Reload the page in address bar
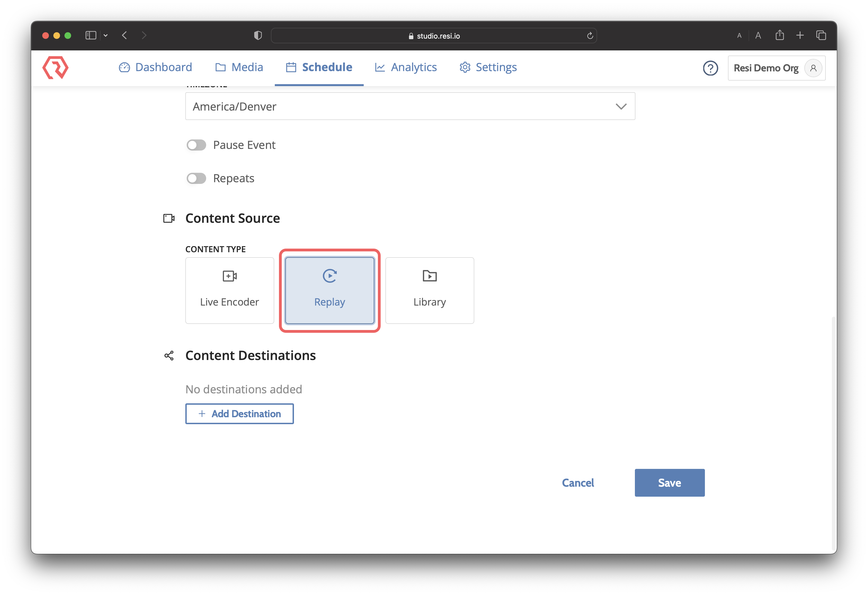Viewport: 868px width, 595px height. [590, 36]
